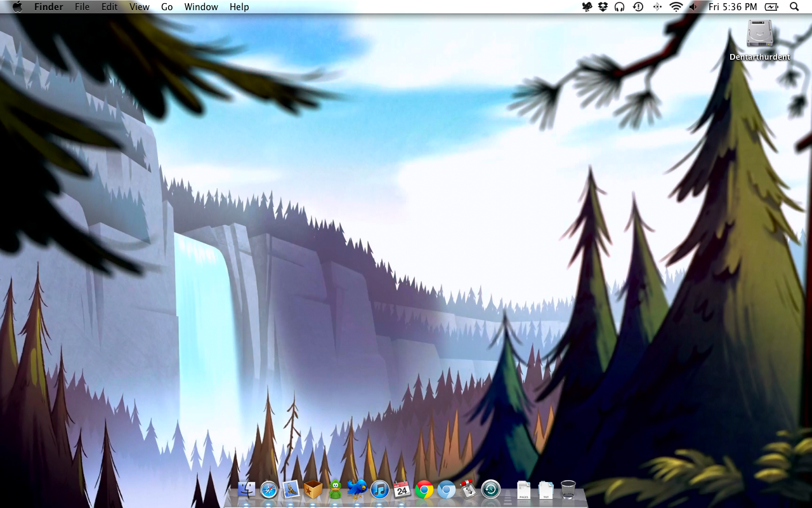The image size is (812, 508).
Task: Open the View menu
Action: [140, 7]
